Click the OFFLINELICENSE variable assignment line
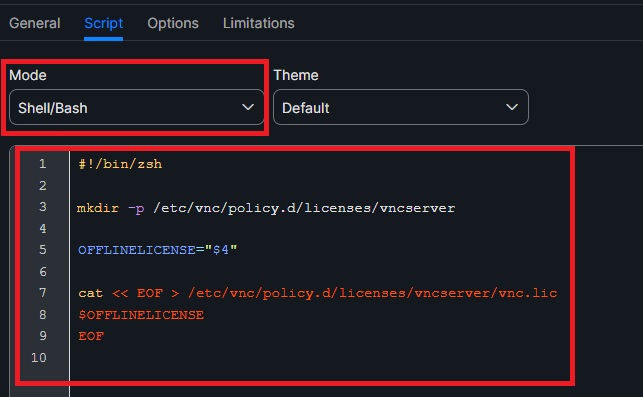This screenshot has height=397, width=643. tap(157, 250)
